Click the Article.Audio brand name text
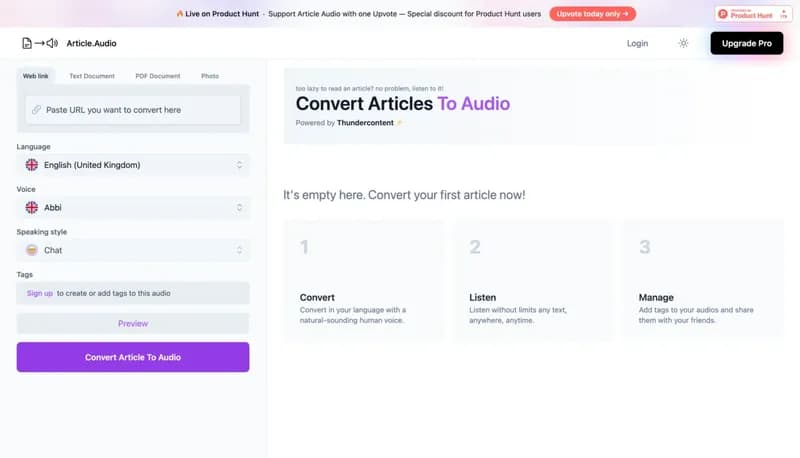This screenshot has height=458, width=800. [x=91, y=43]
